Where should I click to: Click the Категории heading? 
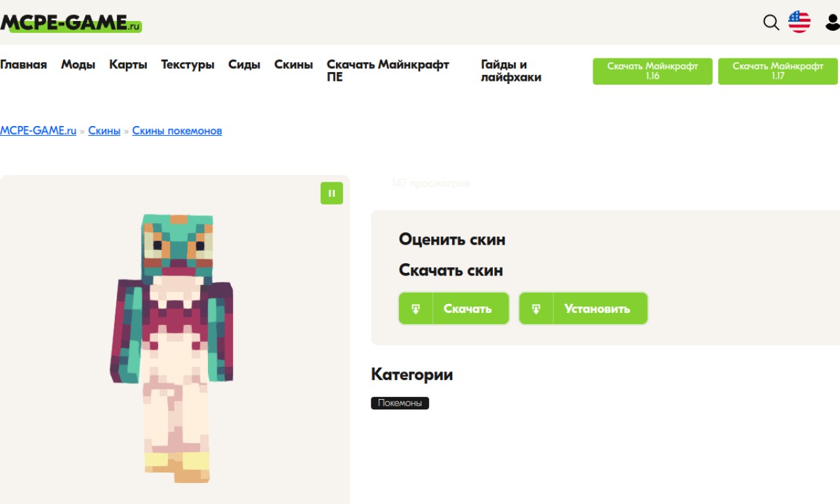tap(411, 375)
